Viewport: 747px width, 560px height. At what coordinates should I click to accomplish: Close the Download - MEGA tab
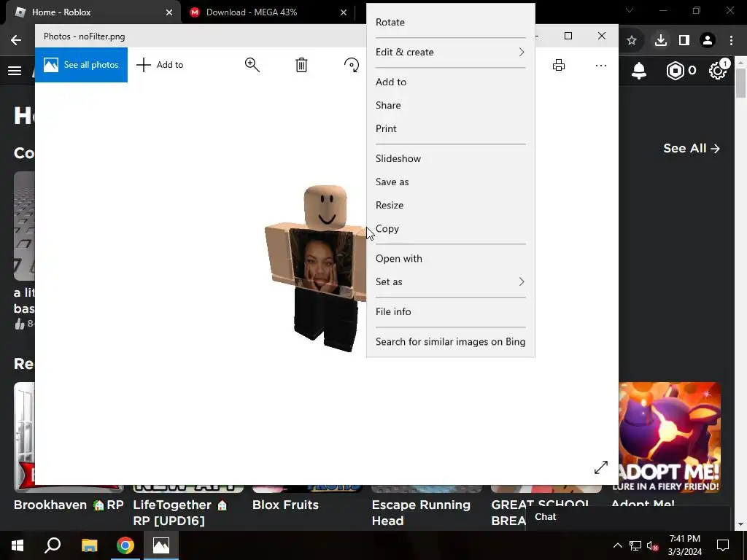344,12
